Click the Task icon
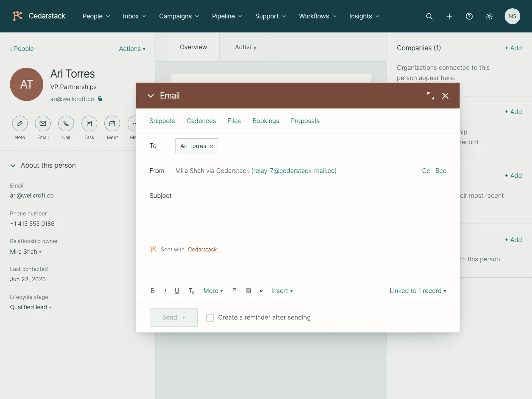This screenshot has height=399, width=532. point(89,124)
